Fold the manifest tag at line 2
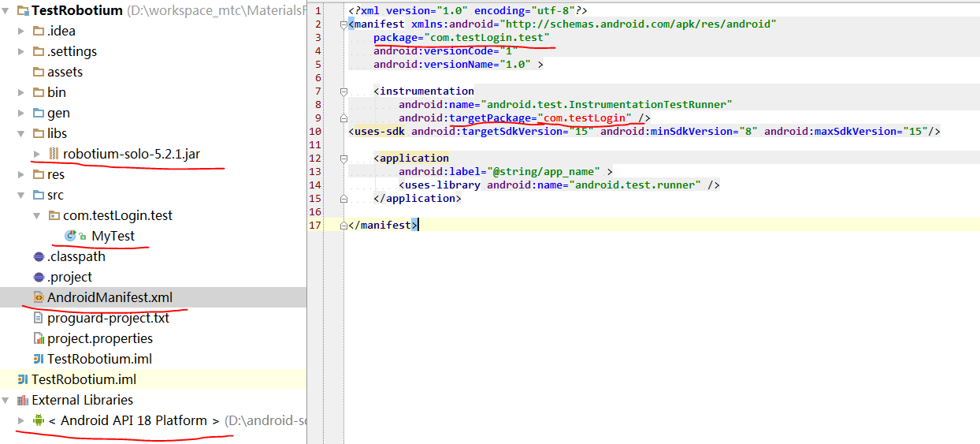The image size is (980, 444). click(343, 24)
